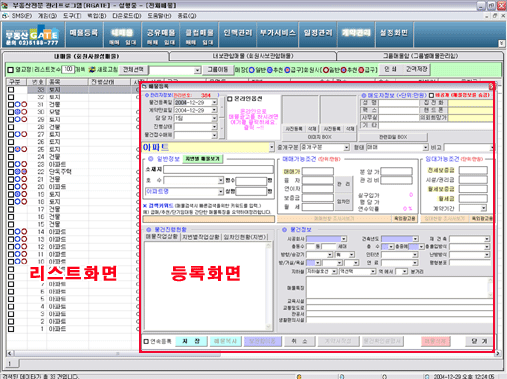507x379 pixels.
Task: Check the row 33 토지 checkbox
Action: click(11, 90)
